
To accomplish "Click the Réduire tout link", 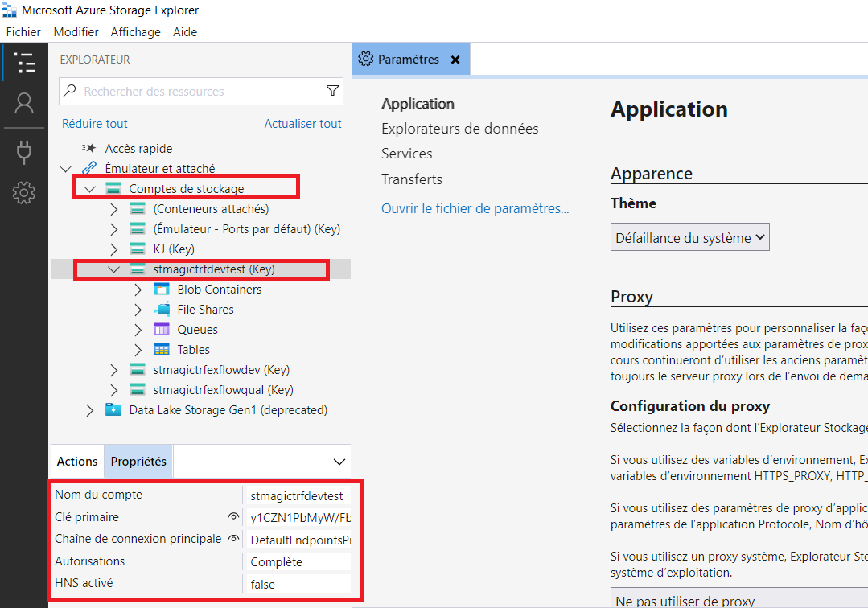I will [x=95, y=123].
